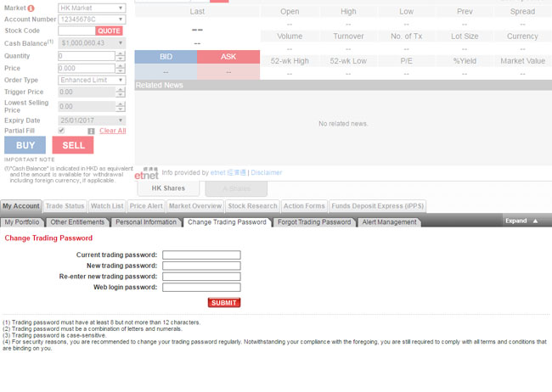Click the blue BUY button
The image size is (552, 392).
[x=25, y=145]
